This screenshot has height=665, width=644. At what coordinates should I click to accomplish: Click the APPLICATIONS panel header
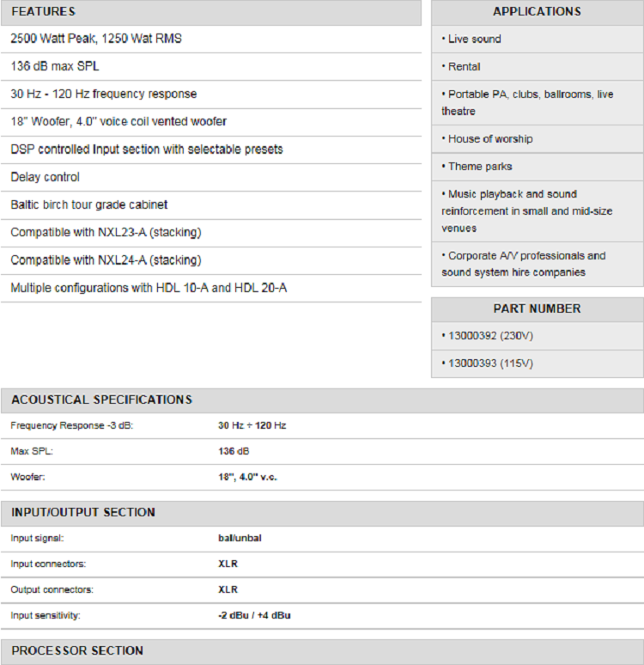(x=537, y=12)
